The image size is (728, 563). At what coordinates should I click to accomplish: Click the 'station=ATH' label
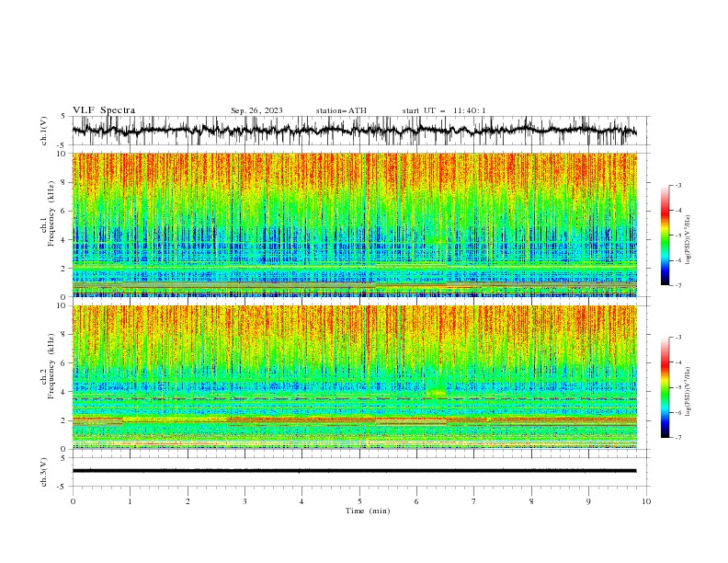coord(341,110)
